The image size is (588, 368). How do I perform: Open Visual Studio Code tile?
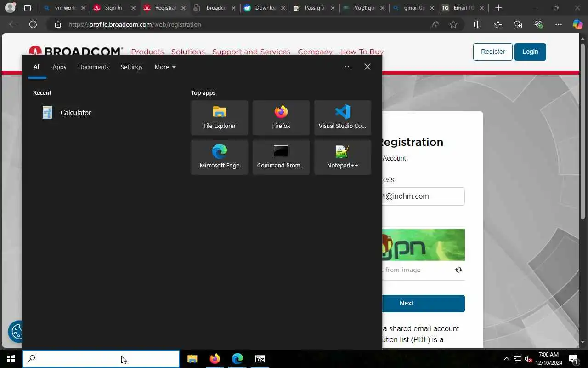(x=343, y=118)
